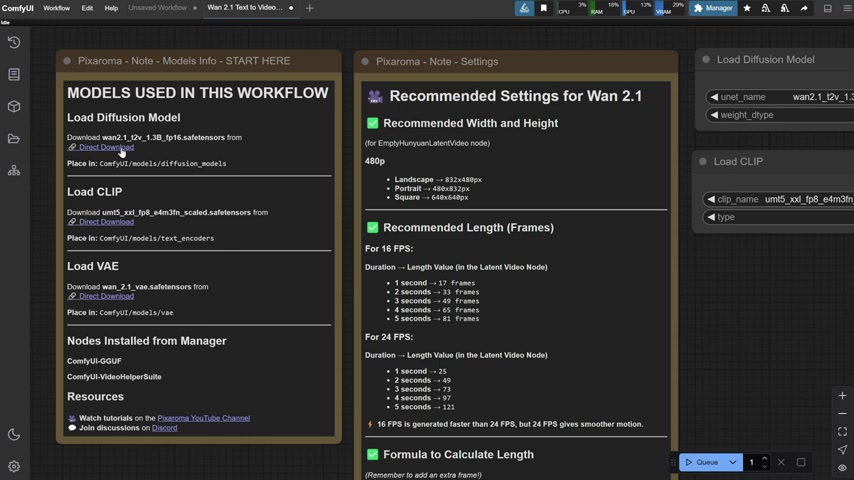Open the Workflows folder sidebar icon
Viewport: 854px width, 480px height.
pyautogui.click(x=14, y=138)
